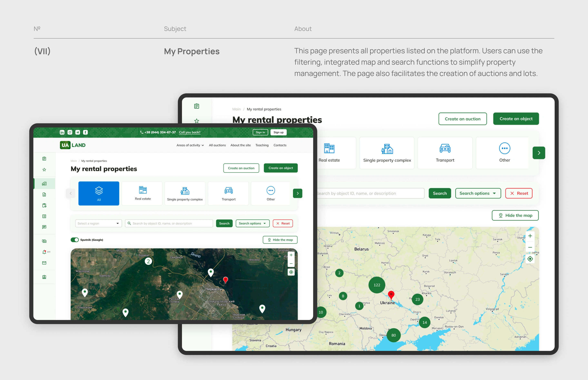Select Single property complex in front tablet

click(185, 193)
